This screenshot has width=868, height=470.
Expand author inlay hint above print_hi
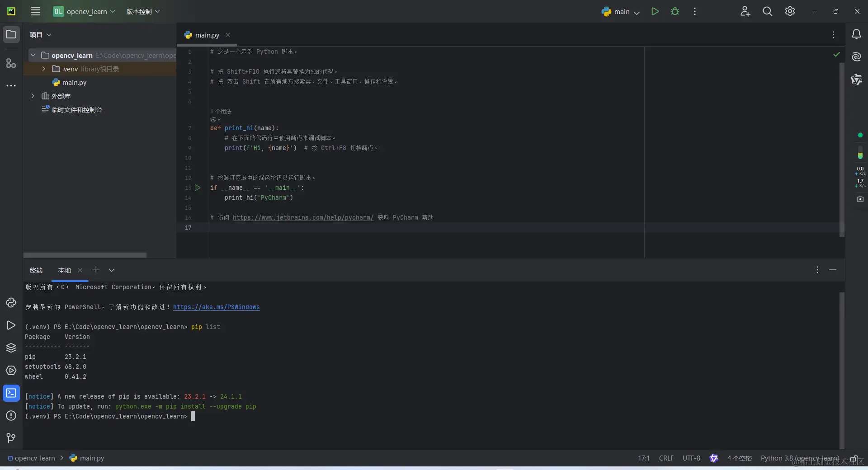216,119
